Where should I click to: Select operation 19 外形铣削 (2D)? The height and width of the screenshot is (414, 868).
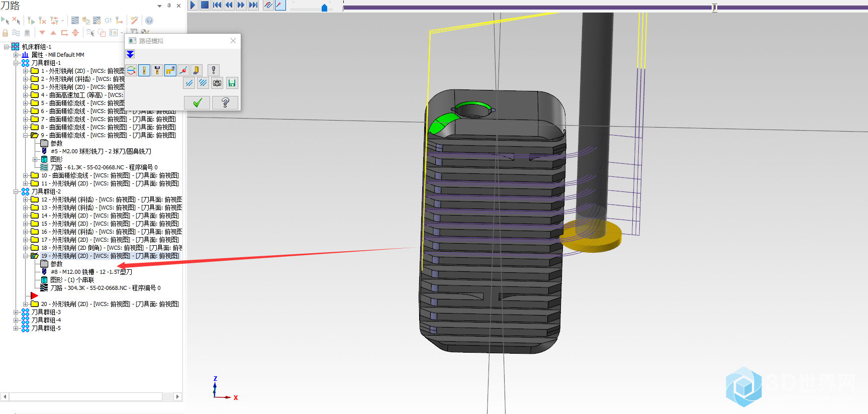click(x=110, y=256)
